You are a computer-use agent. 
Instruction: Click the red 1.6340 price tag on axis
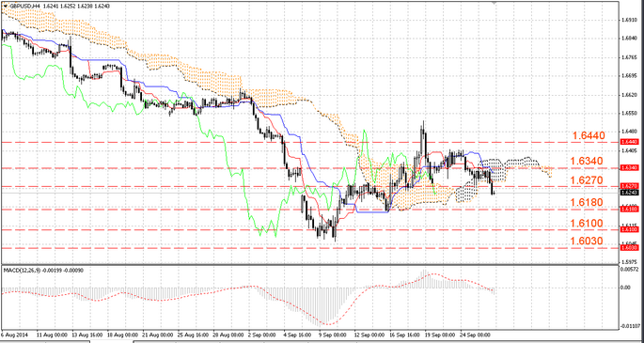click(629, 168)
